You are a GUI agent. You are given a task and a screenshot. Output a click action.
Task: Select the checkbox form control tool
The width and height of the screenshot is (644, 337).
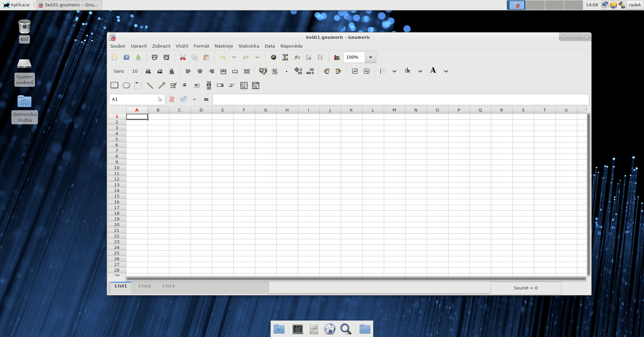point(173,85)
